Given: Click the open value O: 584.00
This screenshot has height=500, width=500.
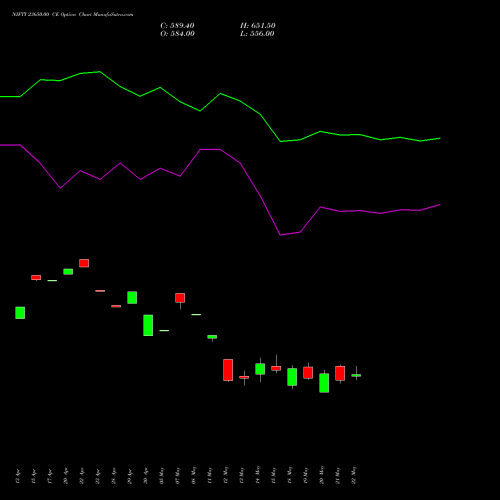Looking at the screenshot, I should point(177,34).
